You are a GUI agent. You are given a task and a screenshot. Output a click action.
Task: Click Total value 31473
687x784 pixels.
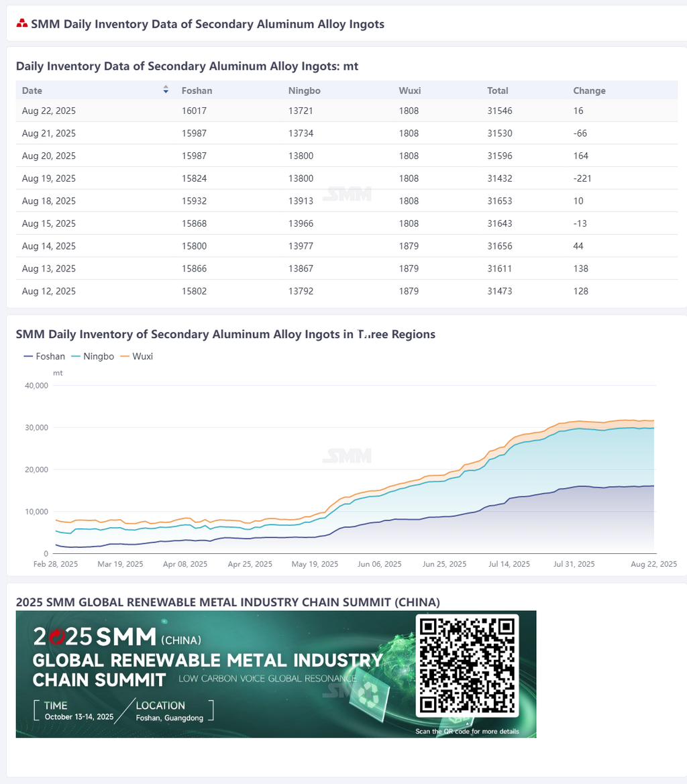500,291
